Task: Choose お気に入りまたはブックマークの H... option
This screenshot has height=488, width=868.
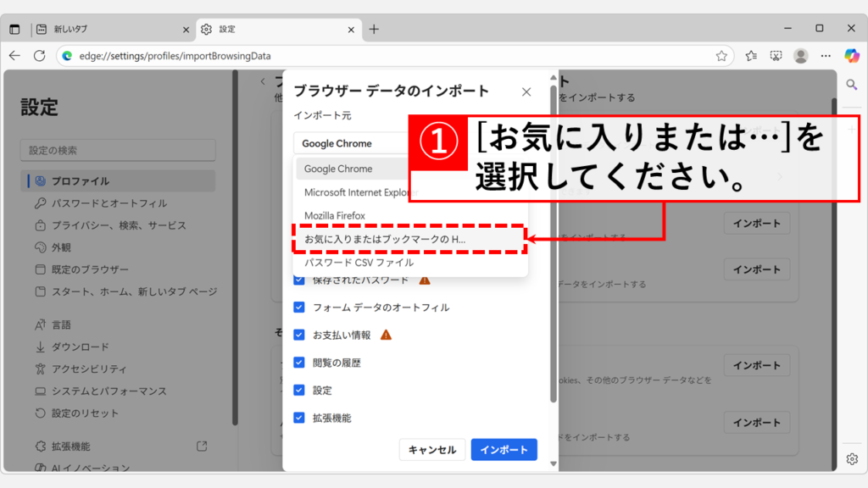Action: click(410, 239)
